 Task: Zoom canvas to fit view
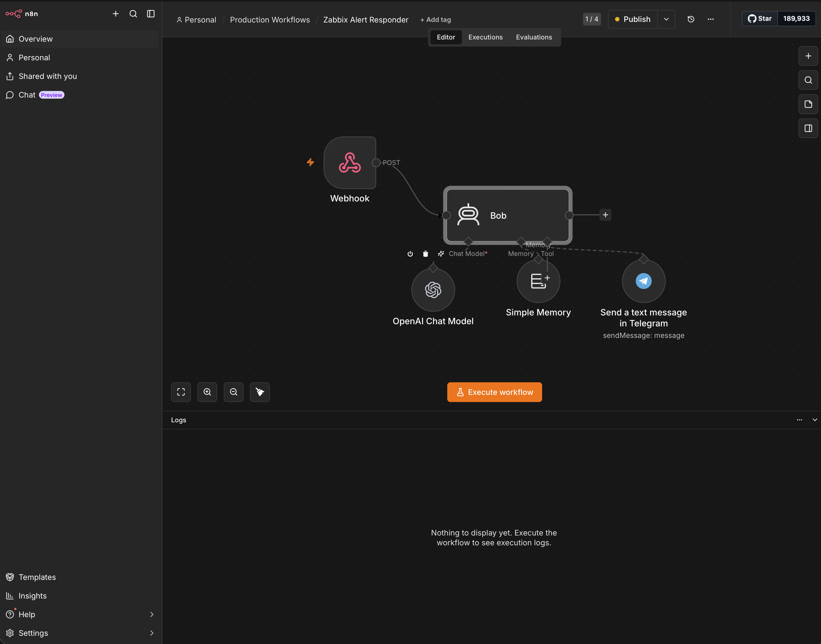coord(181,392)
